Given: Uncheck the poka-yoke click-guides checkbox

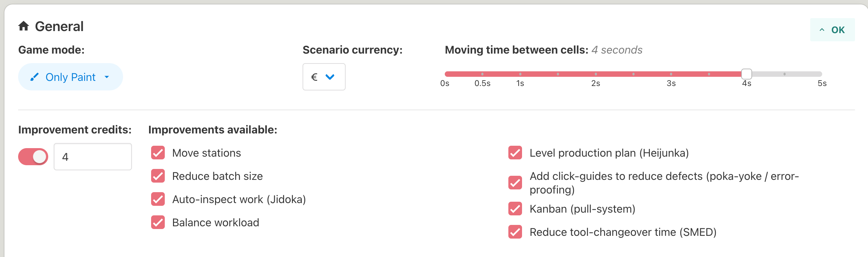Looking at the screenshot, I should tap(515, 183).
